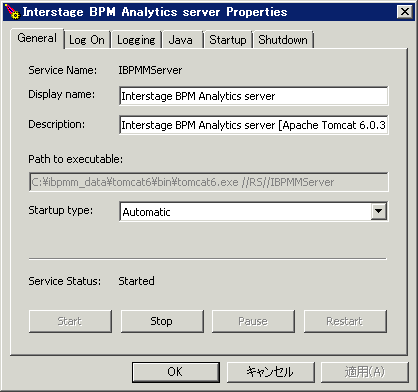Switch to the Java tab
418x392 pixels.
[x=182, y=40]
